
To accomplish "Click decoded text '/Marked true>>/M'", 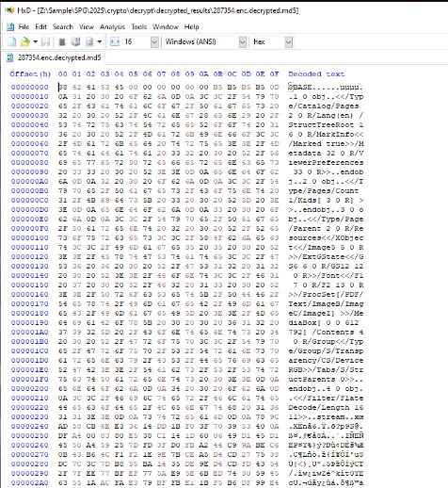I will point(326,143).
